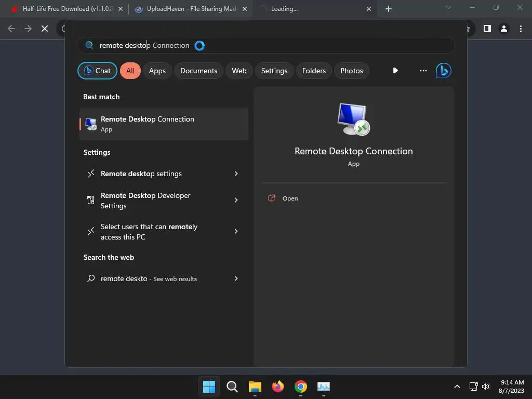This screenshot has width=532, height=399.
Task: Filter search results by Documents
Action: [198, 71]
